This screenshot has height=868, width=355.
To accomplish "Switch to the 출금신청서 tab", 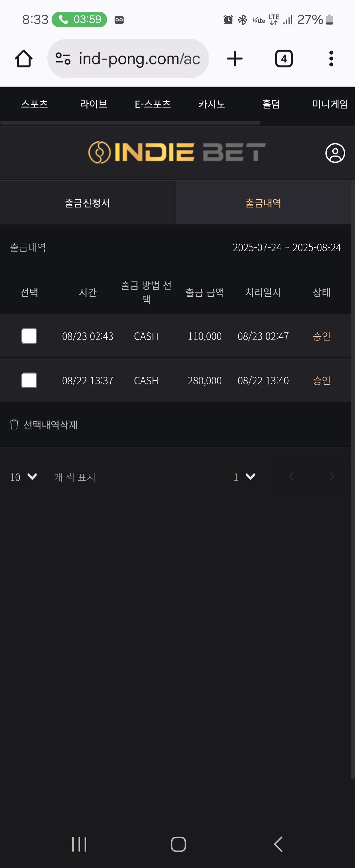I will (x=87, y=203).
